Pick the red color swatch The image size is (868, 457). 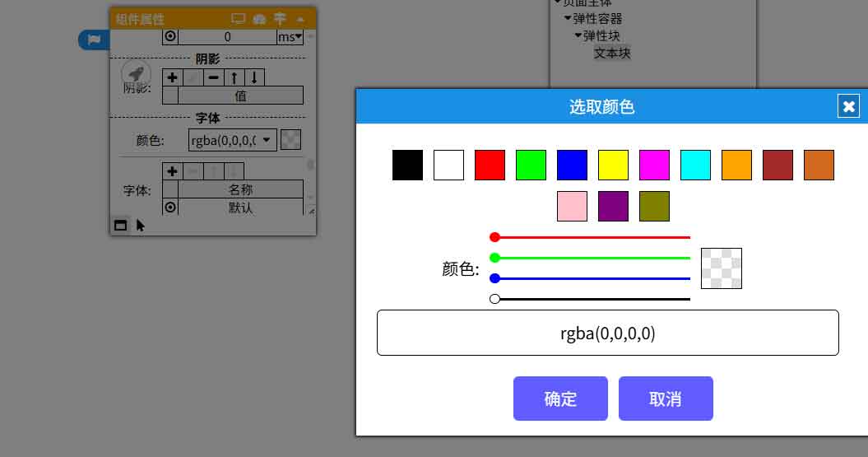click(490, 165)
